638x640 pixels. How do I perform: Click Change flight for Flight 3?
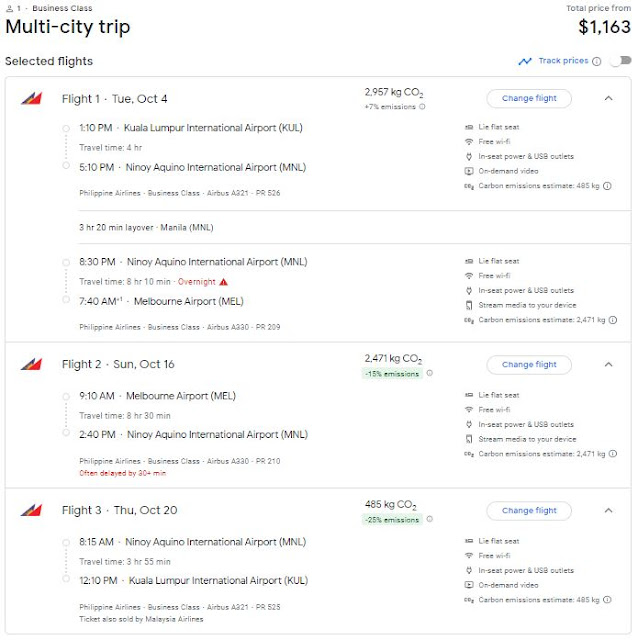(x=529, y=511)
